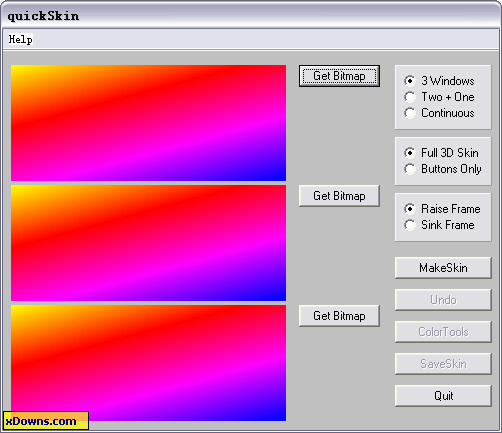Screen dimensions: 502x433
Task: Select the Full 3D Skin option
Action: [x=441, y=153]
